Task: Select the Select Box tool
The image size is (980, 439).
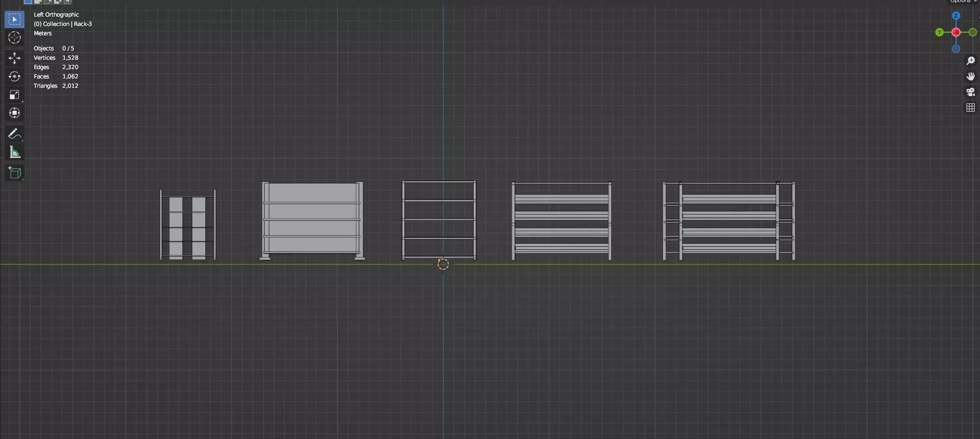Action: point(14,20)
